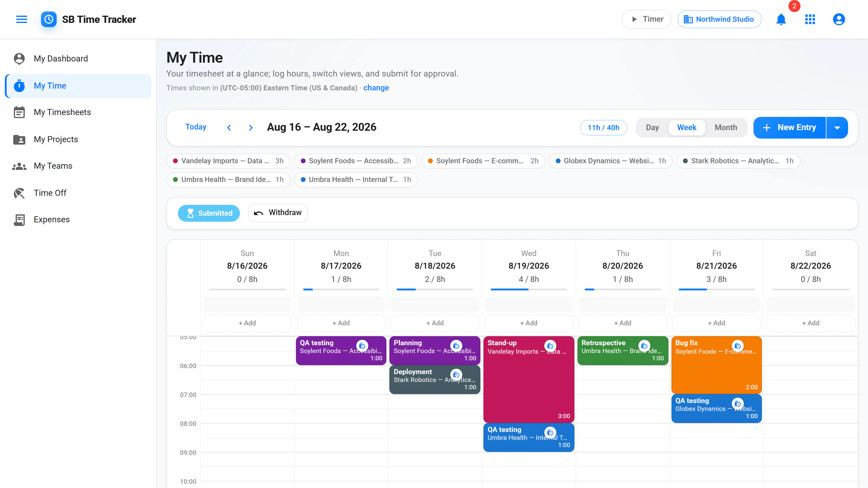
Task: Click Wednesday 4 / 8h progress bar
Action: click(x=529, y=289)
